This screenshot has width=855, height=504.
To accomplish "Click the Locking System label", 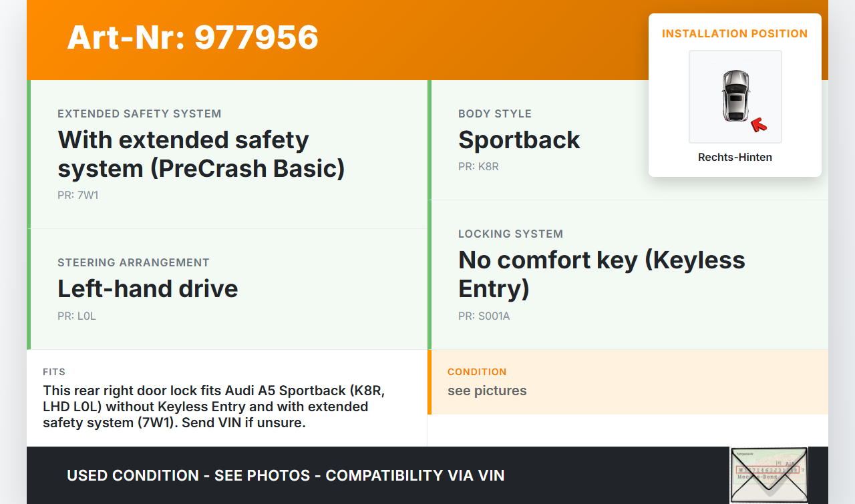I will click(x=510, y=234).
